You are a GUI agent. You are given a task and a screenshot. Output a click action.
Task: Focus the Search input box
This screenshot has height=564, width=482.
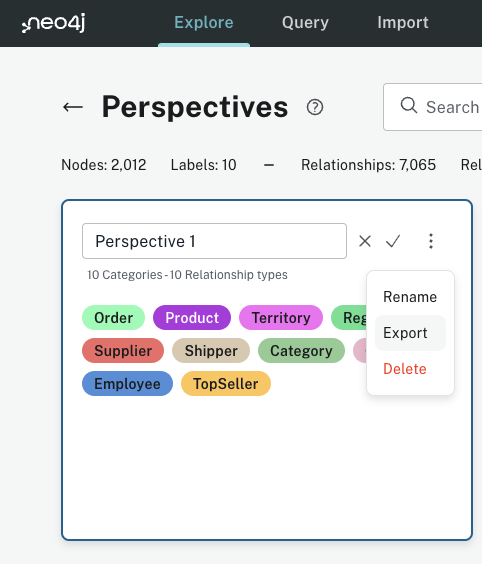[x=433, y=107]
